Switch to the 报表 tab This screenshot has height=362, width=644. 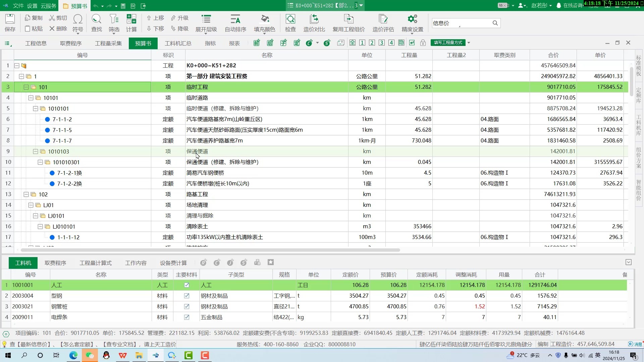(x=234, y=43)
